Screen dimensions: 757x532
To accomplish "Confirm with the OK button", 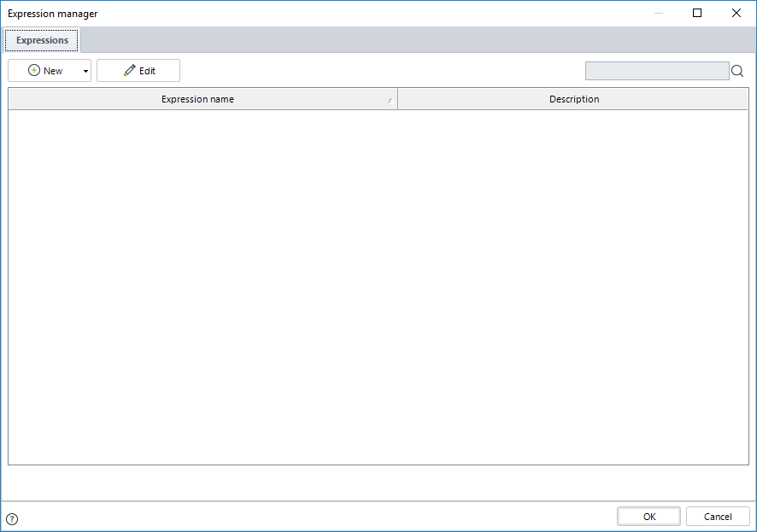I will (x=648, y=517).
